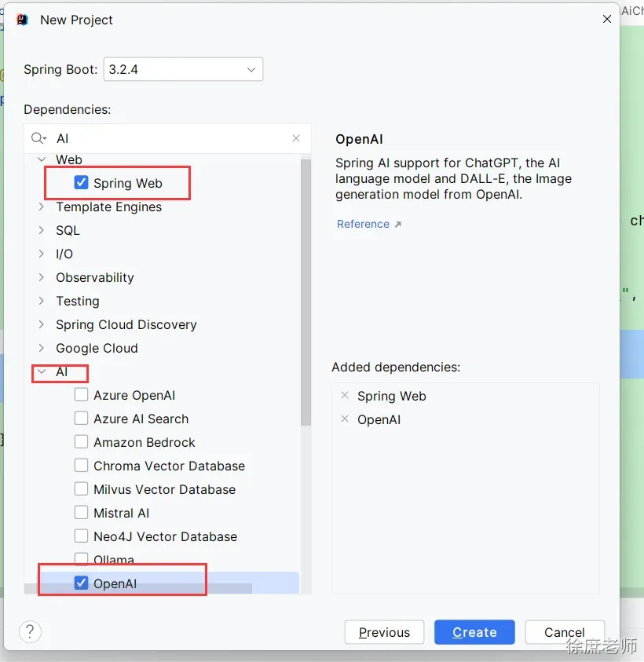Expand the Testing category

pyautogui.click(x=42, y=301)
